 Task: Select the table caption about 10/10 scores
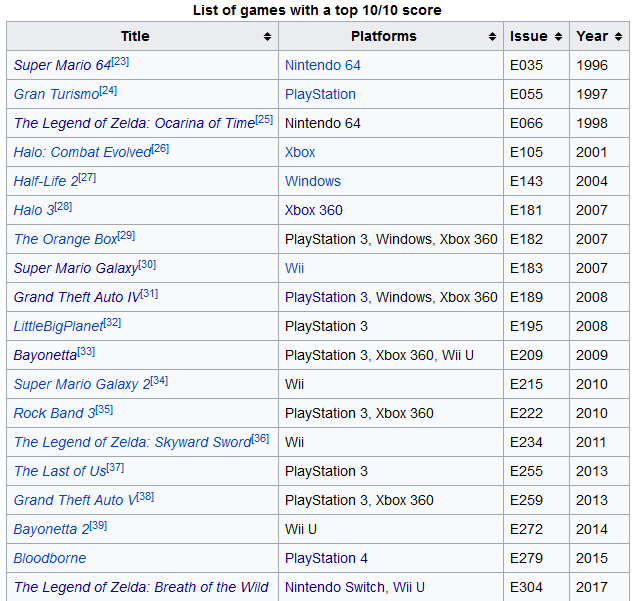(317, 10)
